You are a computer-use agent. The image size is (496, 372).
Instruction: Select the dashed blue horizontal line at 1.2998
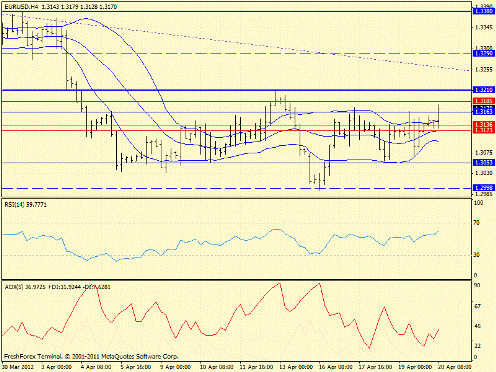[237, 188]
